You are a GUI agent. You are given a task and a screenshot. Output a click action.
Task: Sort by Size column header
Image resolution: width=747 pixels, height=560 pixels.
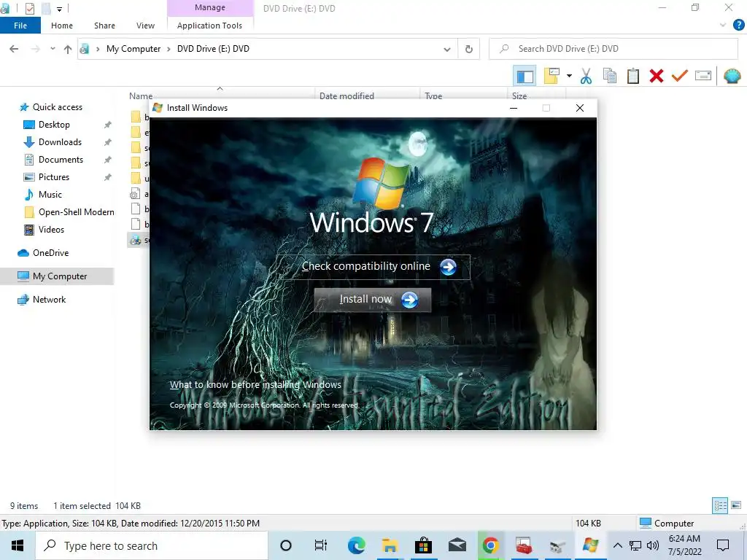519,96
